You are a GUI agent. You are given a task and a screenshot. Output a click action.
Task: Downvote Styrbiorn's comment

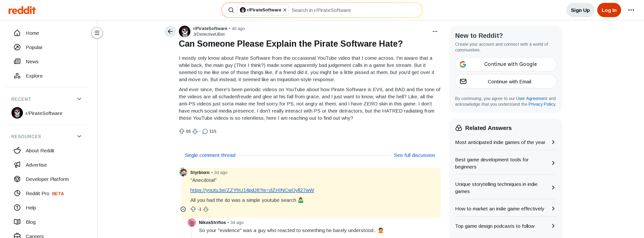[206, 209]
